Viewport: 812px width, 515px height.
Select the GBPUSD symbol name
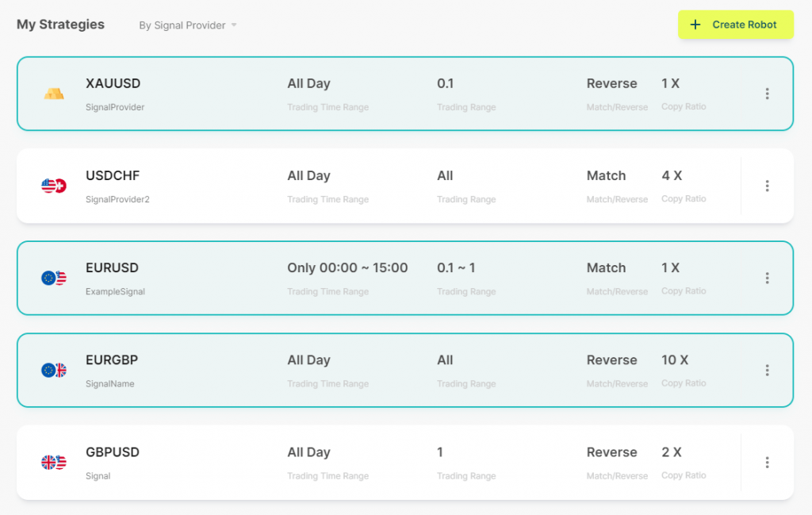click(113, 452)
